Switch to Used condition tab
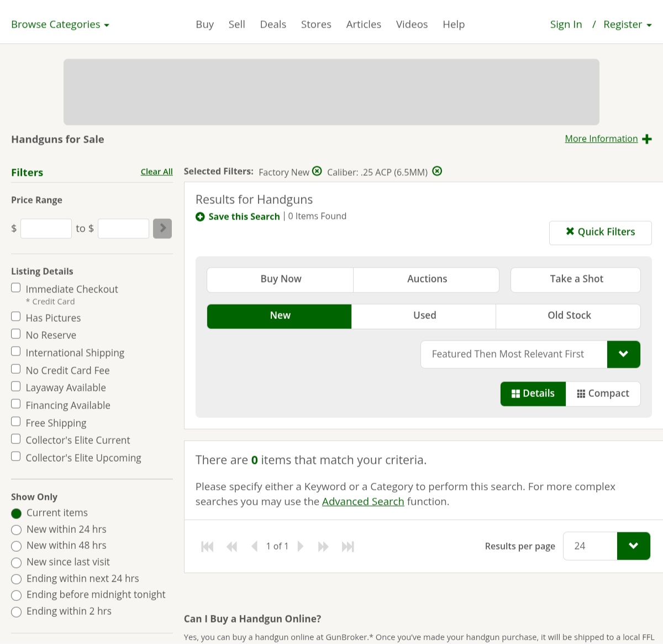 pyautogui.click(x=424, y=316)
